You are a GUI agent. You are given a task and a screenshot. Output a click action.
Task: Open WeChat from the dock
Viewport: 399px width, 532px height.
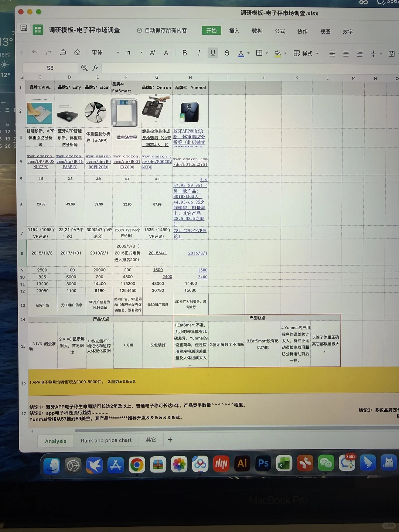tap(326, 463)
